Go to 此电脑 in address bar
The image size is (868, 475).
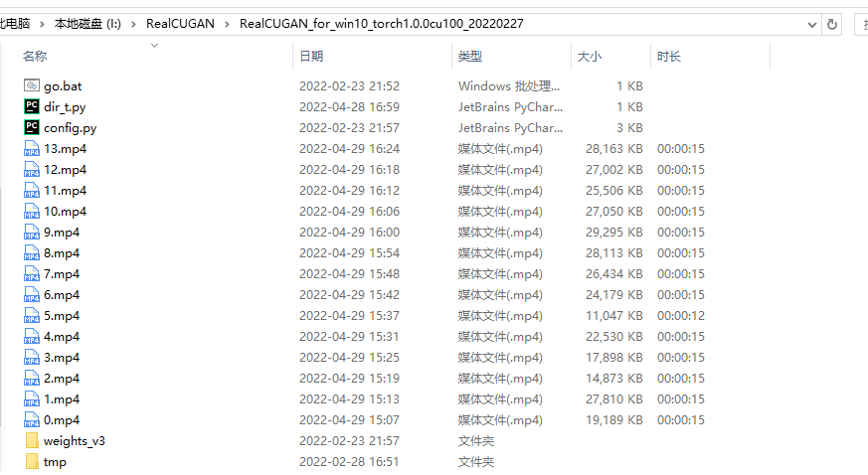pos(15,24)
